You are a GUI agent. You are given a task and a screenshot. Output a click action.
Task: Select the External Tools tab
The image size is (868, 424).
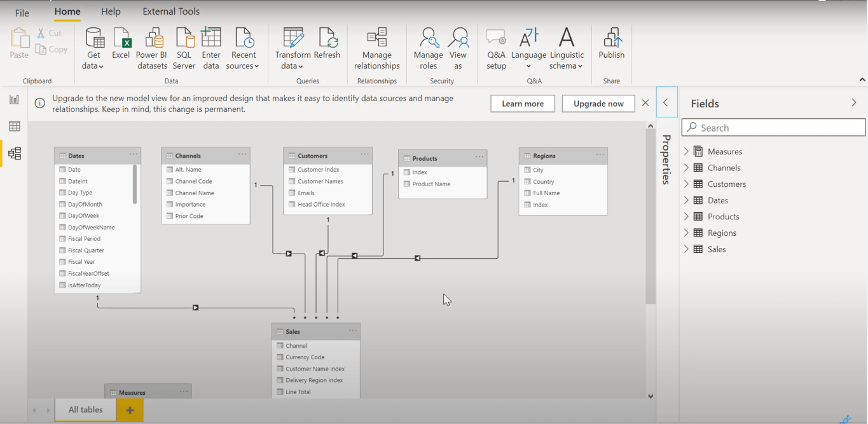171,11
